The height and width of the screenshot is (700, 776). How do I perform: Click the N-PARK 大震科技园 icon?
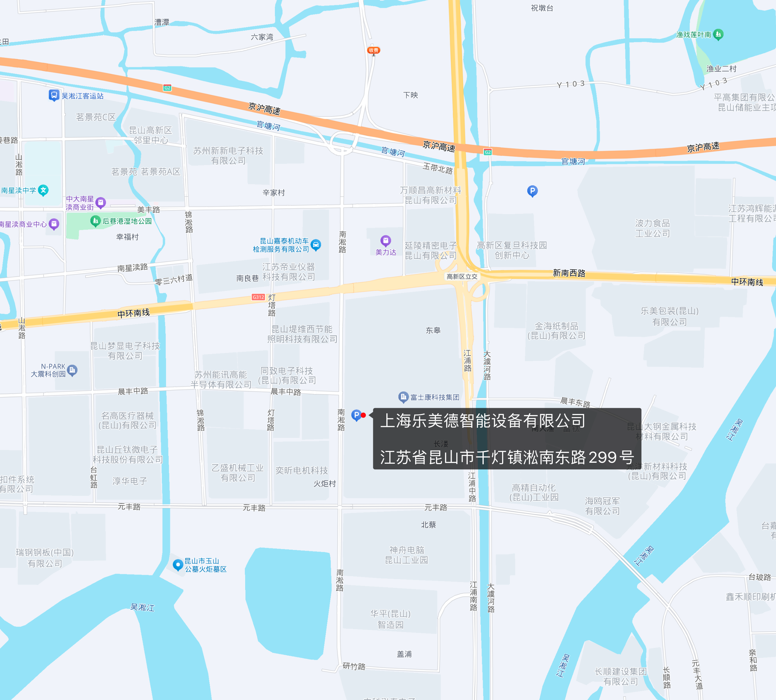click(x=71, y=370)
